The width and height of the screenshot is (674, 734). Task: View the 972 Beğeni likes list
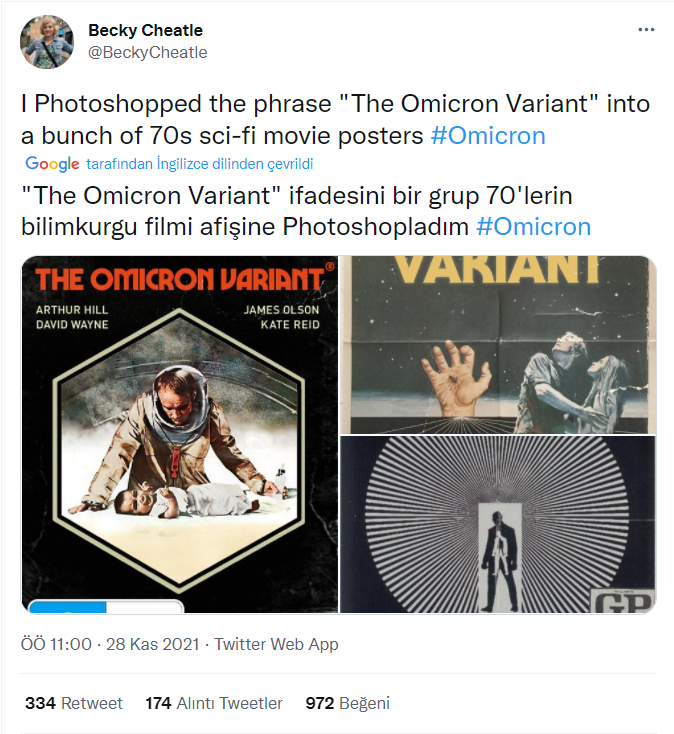tap(347, 703)
